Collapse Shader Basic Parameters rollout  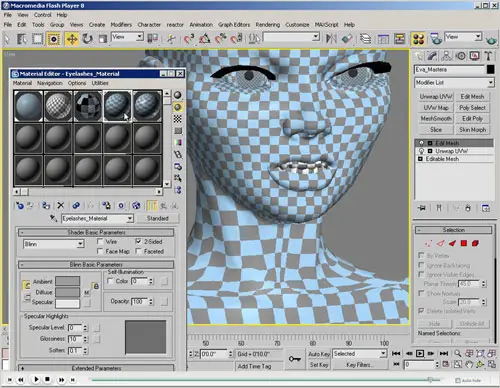[96, 232]
